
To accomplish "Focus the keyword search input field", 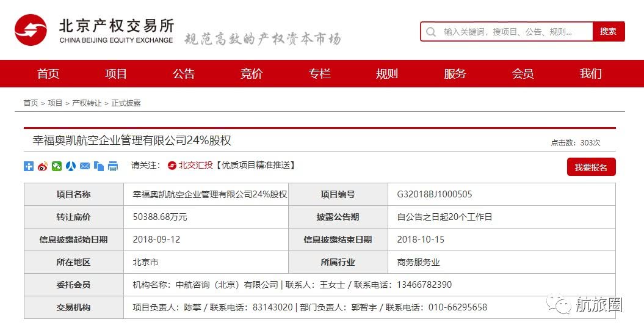I will pyautogui.click(x=507, y=32).
